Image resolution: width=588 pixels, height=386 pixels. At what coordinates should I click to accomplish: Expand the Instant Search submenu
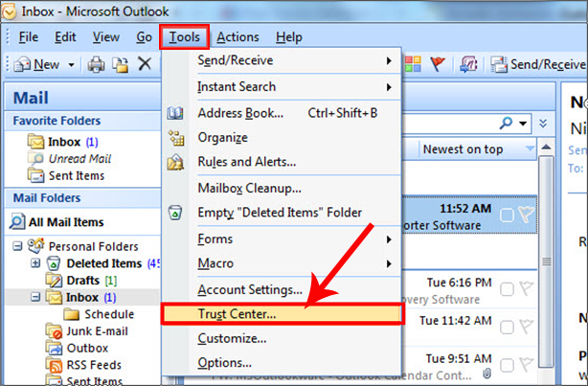coord(282,87)
